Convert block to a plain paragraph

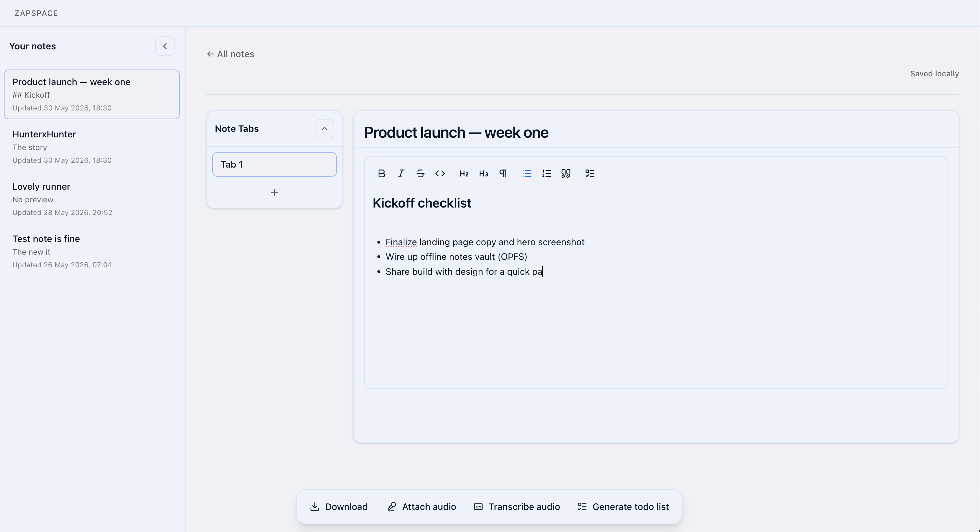(503, 174)
